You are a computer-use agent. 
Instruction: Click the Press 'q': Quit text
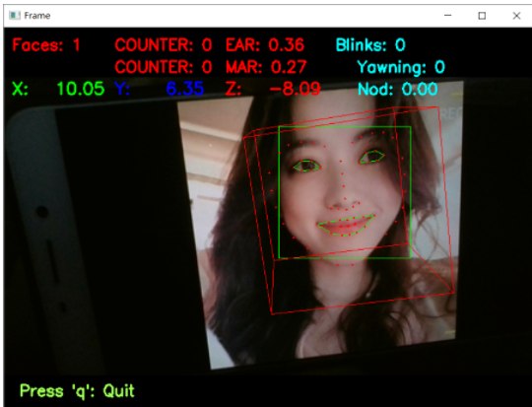[x=77, y=391]
